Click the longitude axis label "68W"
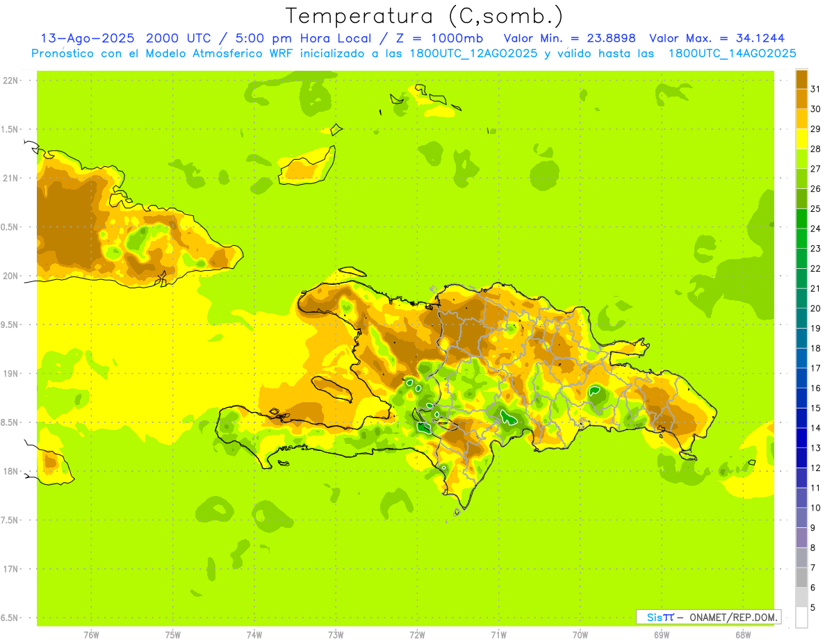The width and height of the screenshot is (834, 644). click(743, 634)
